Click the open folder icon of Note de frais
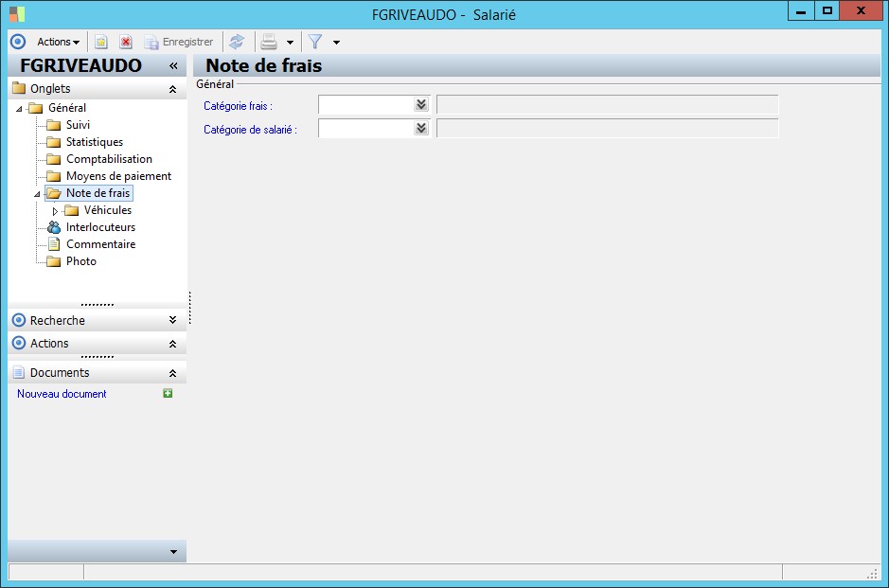The width and height of the screenshot is (889, 588). pos(54,193)
